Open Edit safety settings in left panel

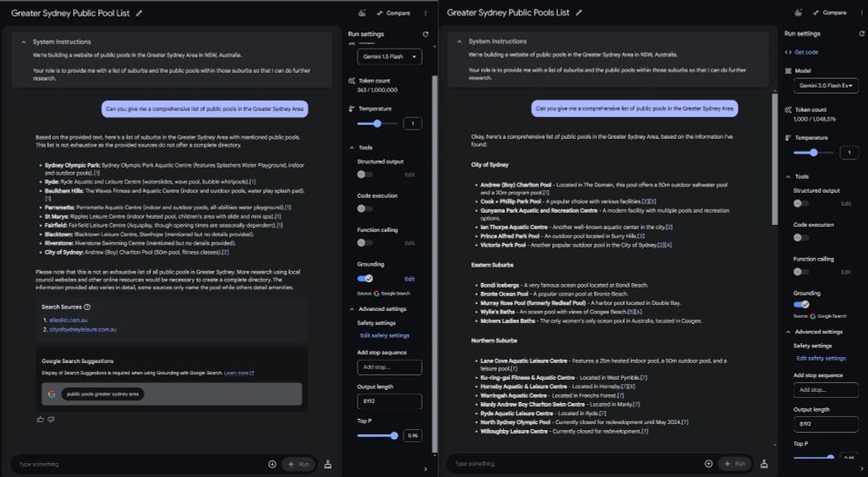(385, 335)
